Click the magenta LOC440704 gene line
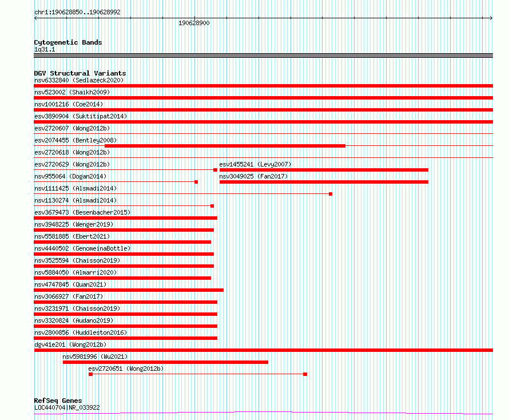The width and height of the screenshot is (509, 420). click(263, 413)
